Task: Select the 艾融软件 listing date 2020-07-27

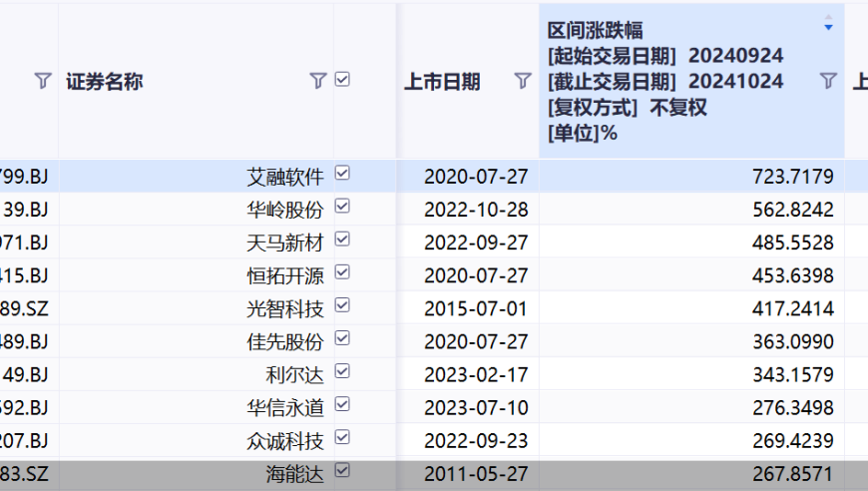Action: [476, 177]
